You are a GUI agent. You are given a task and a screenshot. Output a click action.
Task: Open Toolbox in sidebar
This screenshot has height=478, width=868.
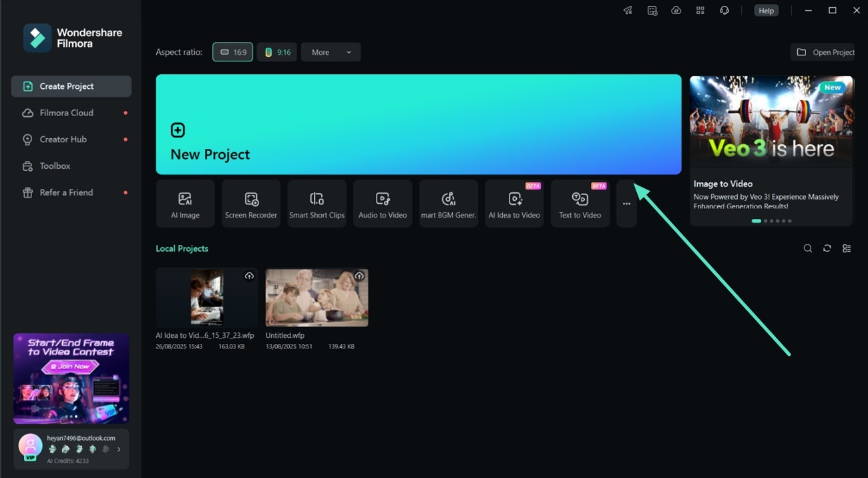(71, 166)
